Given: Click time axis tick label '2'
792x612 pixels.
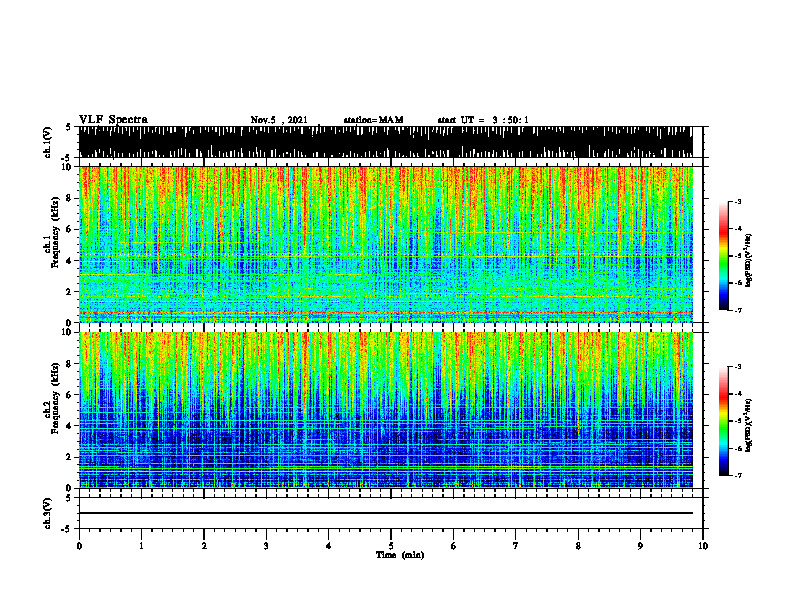Looking at the screenshot, I should 204,546.
